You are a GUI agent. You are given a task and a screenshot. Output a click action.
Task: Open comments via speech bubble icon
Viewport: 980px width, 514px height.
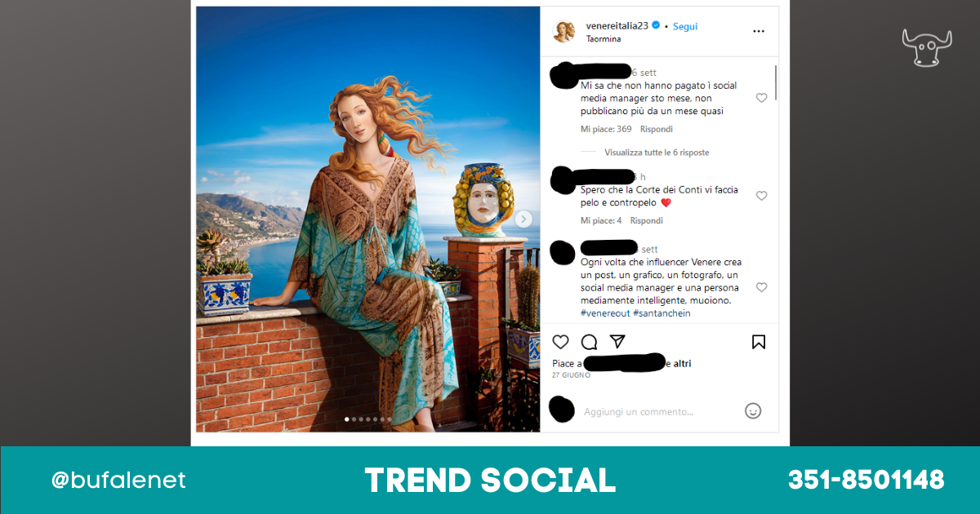pos(589,342)
